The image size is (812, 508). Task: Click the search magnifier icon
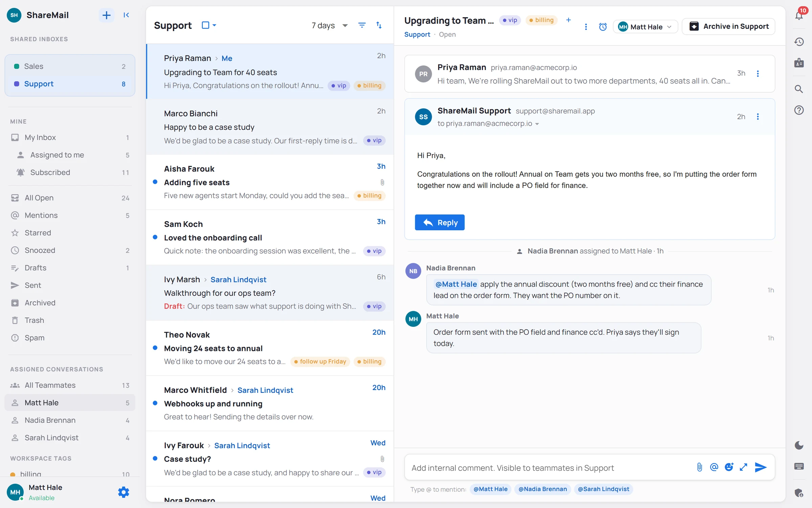pos(799,89)
